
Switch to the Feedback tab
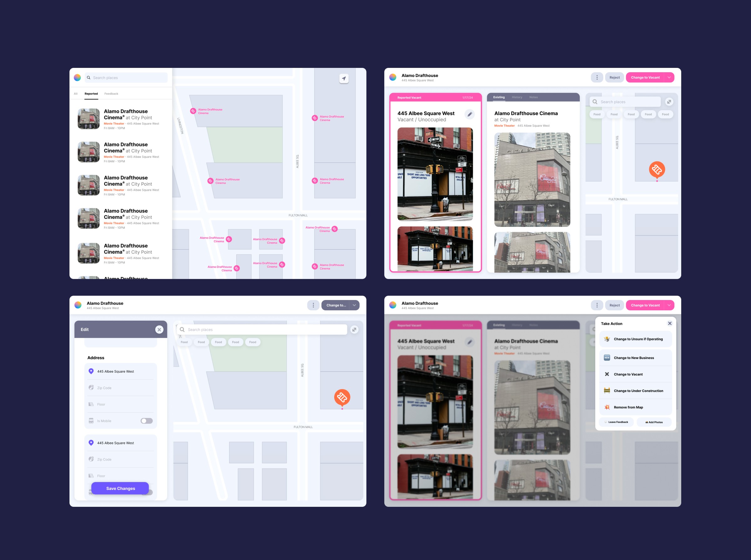pyautogui.click(x=111, y=94)
